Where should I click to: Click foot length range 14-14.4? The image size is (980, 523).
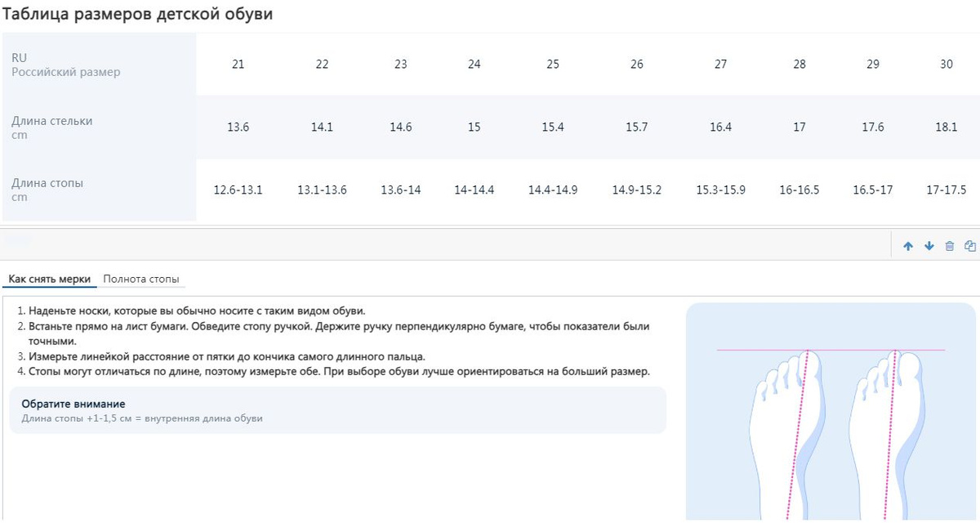474,190
